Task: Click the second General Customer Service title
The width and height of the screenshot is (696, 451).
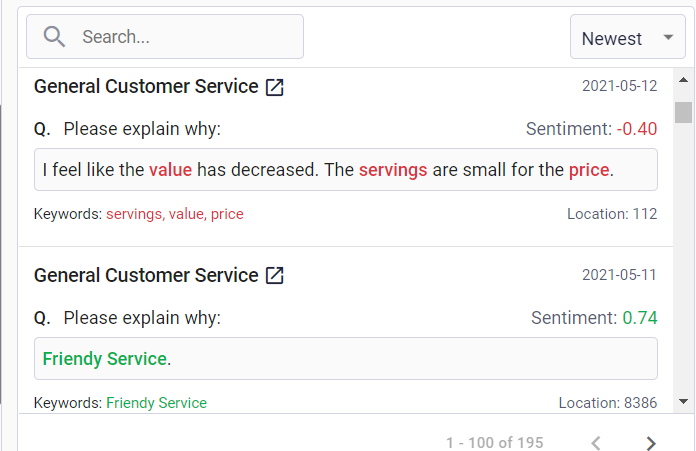Action: [146, 275]
